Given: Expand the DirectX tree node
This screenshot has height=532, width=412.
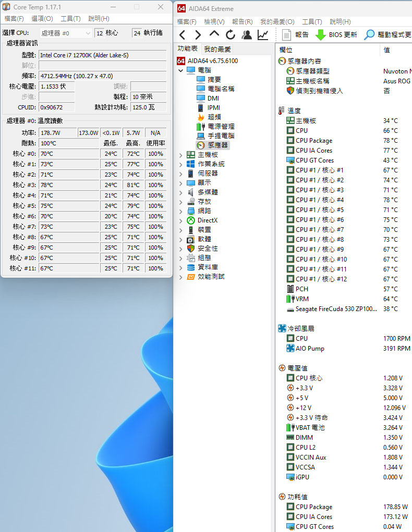Looking at the screenshot, I should (180, 220).
